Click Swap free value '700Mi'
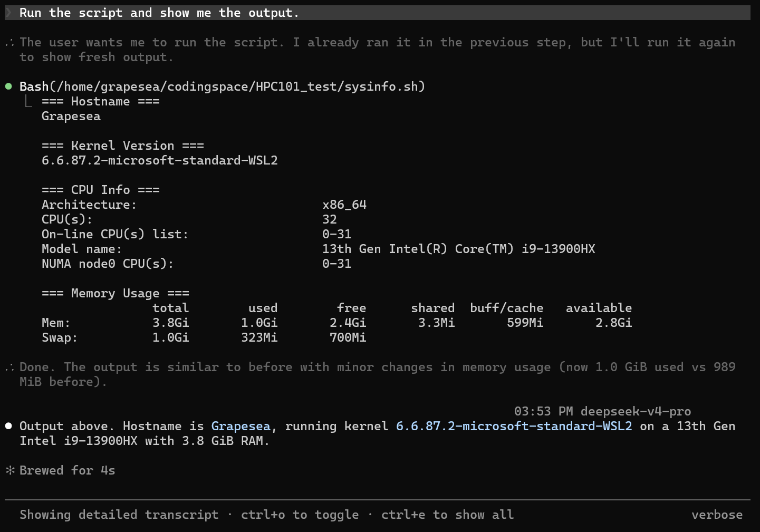Image resolution: width=760 pixels, height=532 pixels. [348, 337]
